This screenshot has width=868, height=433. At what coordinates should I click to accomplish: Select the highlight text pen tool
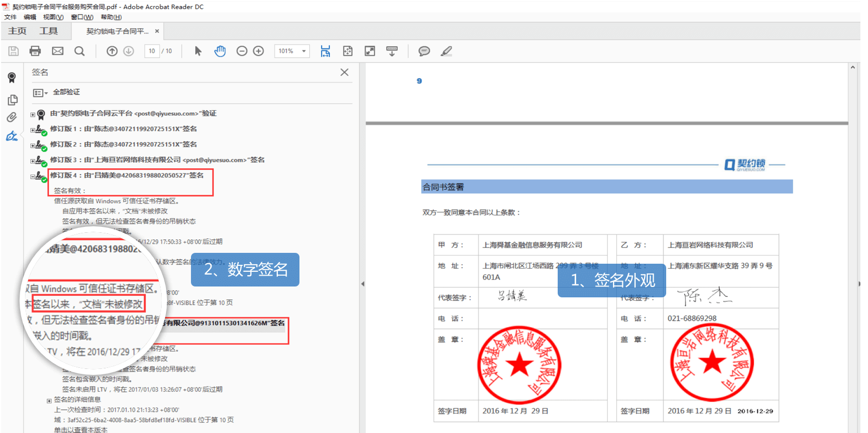tap(446, 51)
